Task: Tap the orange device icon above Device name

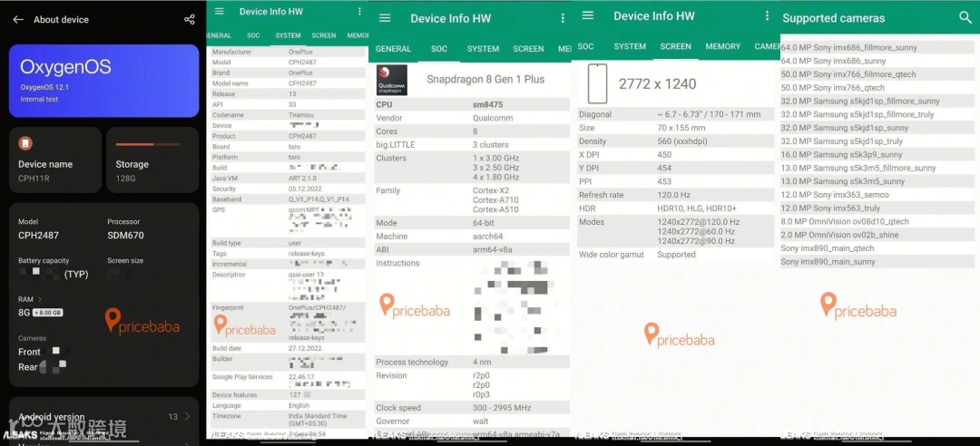Action: click(25, 143)
